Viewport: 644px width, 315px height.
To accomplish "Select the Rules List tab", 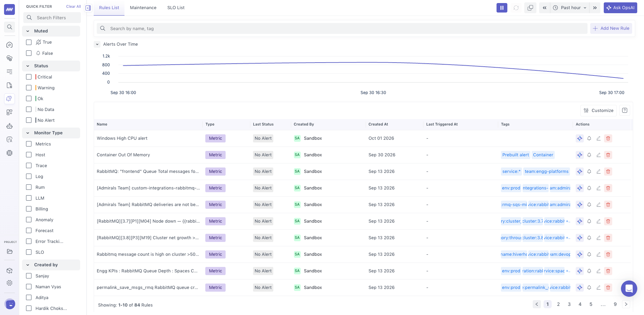I will [x=109, y=8].
